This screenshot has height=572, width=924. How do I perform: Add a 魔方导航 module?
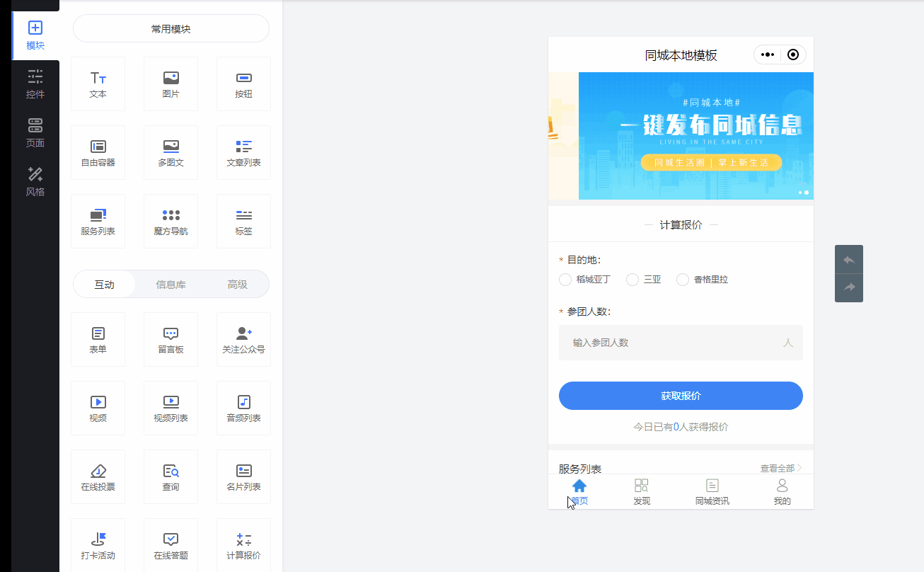click(171, 222)
